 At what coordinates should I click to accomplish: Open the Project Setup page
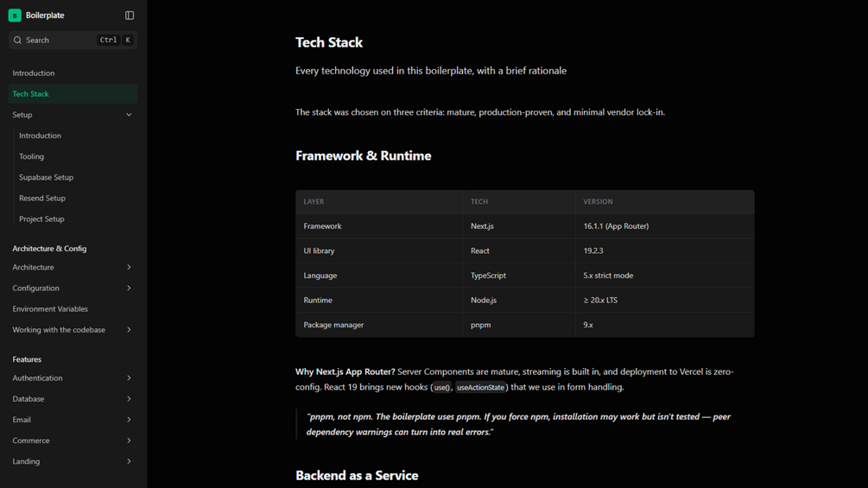tap(76, 219)
